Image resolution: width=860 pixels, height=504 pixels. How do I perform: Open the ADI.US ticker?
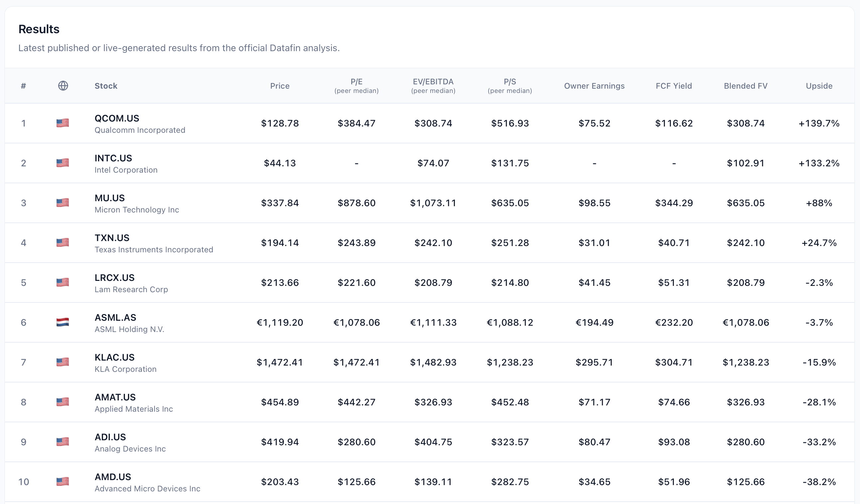click(110, 437)
